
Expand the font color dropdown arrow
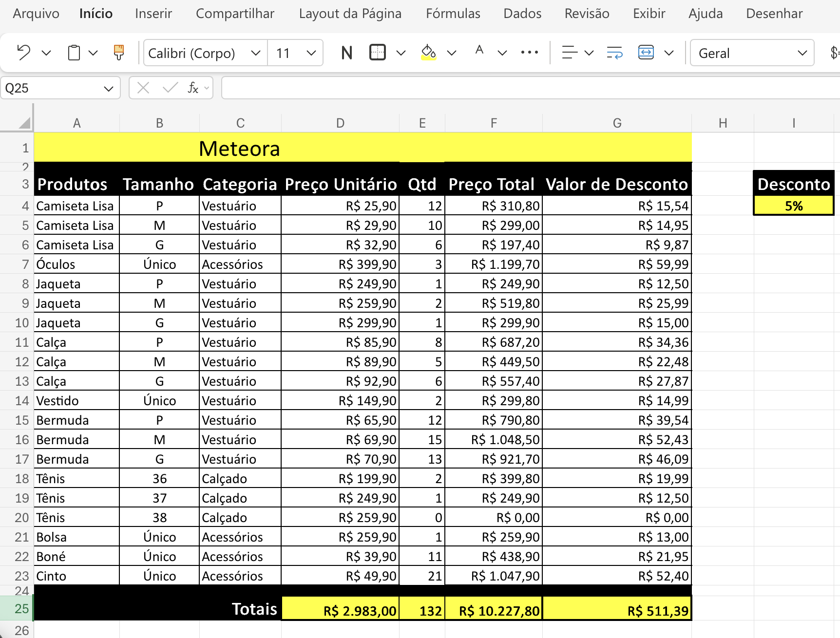[x=502, y=53]
